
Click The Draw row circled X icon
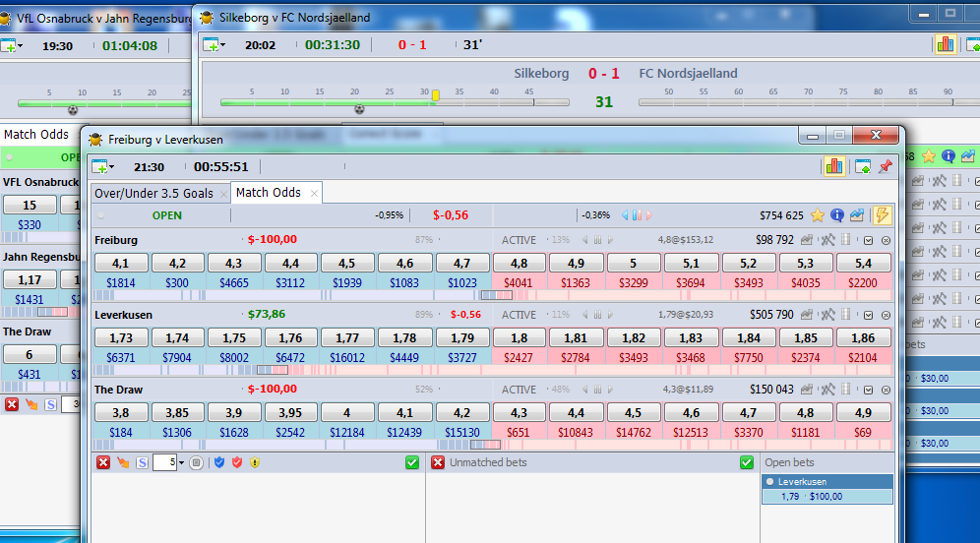(886, 390)
